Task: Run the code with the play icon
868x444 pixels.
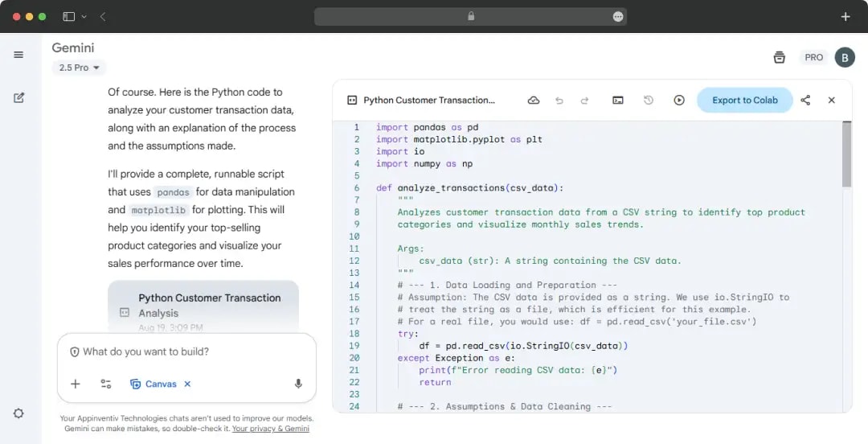Action: 678,101
